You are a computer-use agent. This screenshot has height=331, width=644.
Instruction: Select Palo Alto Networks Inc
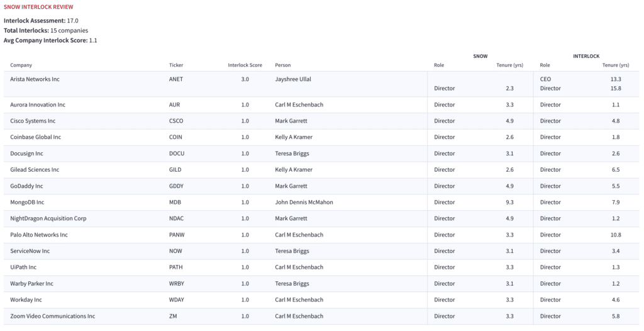[x=39, y=235]
